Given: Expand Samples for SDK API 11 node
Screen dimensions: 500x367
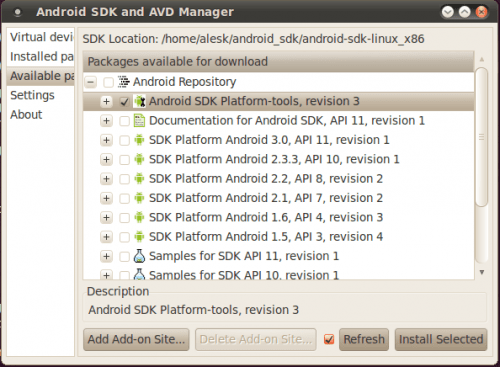Looking at the screenshot, I should click(106, 256).
